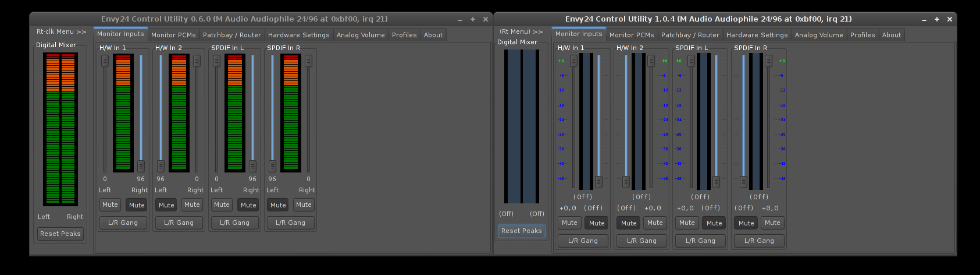The width and height of the screenshot is (980, 275).
Task: Toggle L/R Gang for SPDIF In R in 0.6.0 window
Action: pos(291,223)
